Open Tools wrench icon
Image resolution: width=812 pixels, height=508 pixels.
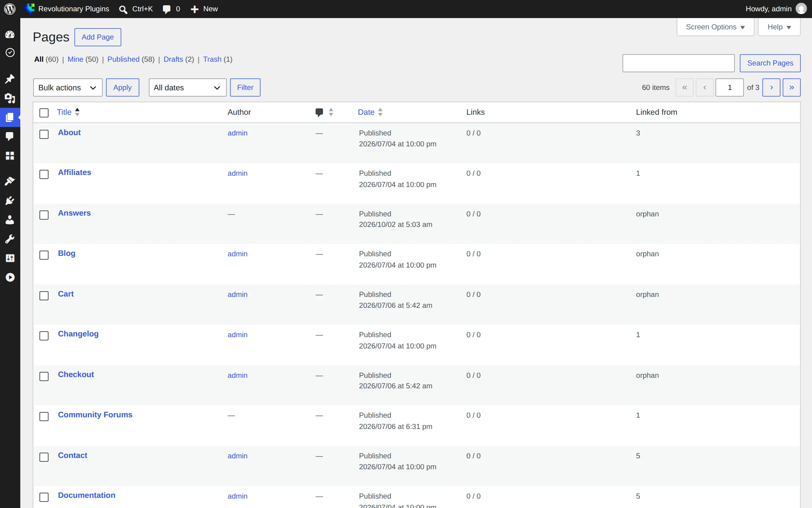10,239
